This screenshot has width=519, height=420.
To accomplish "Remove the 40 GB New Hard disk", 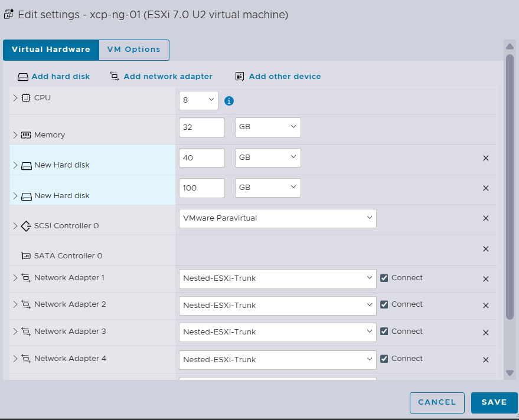I will pos(486,158).
